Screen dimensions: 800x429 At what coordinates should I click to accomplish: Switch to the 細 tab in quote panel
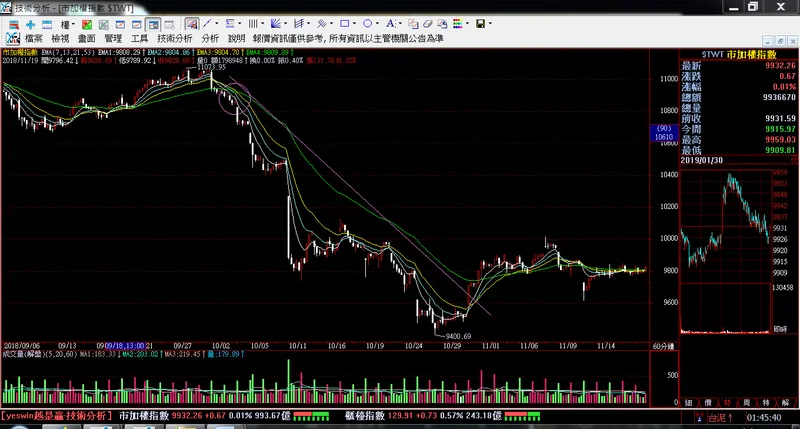point(688,402)
